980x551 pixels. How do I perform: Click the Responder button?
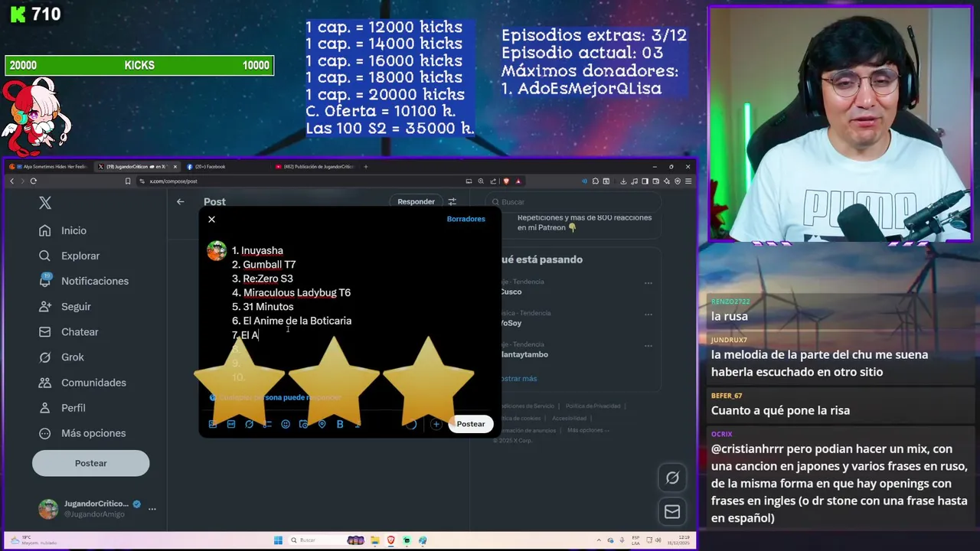pyautogui.click(x=416, y=201)
